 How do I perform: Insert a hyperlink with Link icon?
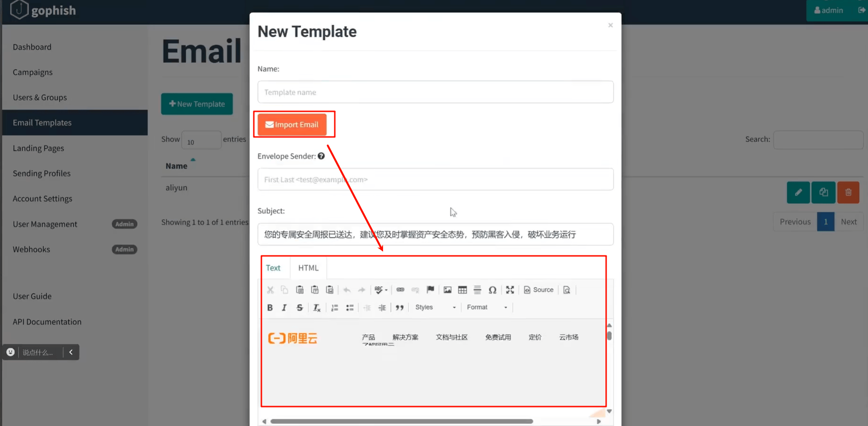(400, 290)
